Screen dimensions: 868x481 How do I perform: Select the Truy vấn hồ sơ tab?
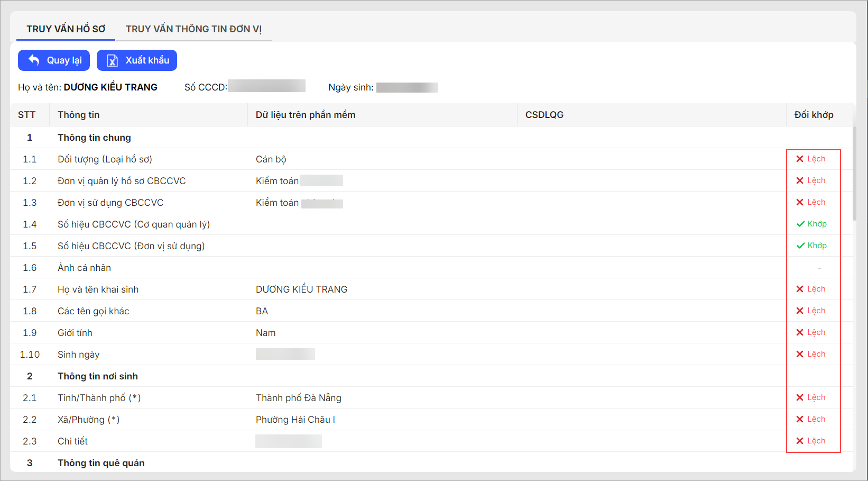point(66,29)
